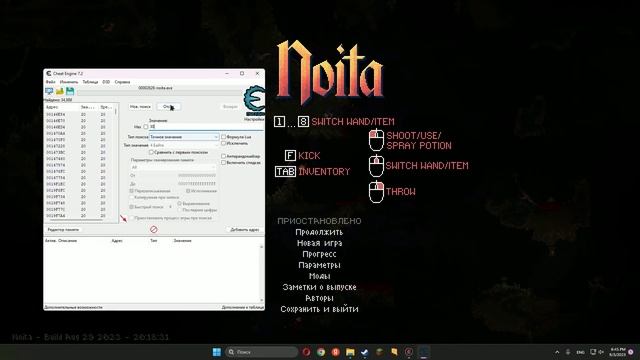Screen dimensions: 640x360
Task: Click add address manually button
Action: coord(244,230)
